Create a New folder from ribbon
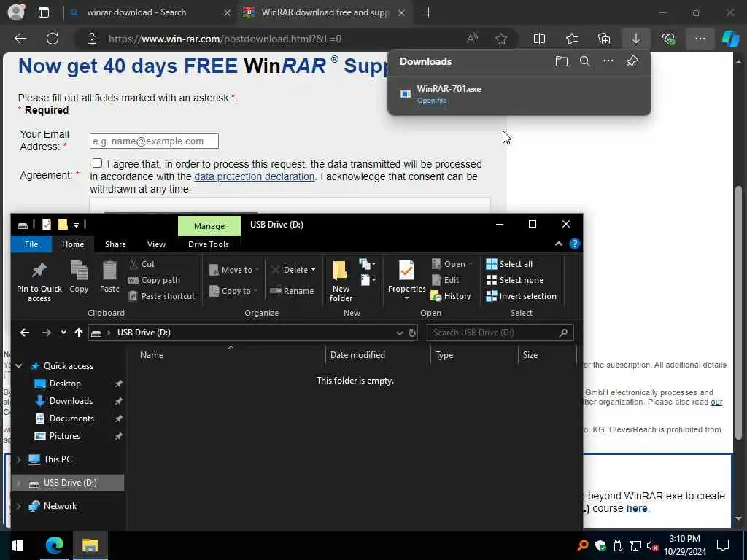Image resolution: width=747 pixels, height=560 pixels. 341,281
